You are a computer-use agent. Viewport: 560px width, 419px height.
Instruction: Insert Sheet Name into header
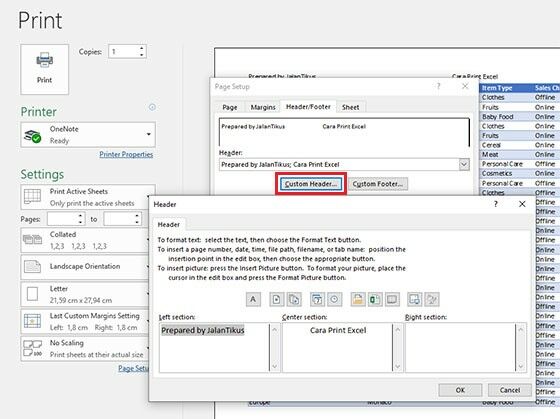[x=392, y=299]
